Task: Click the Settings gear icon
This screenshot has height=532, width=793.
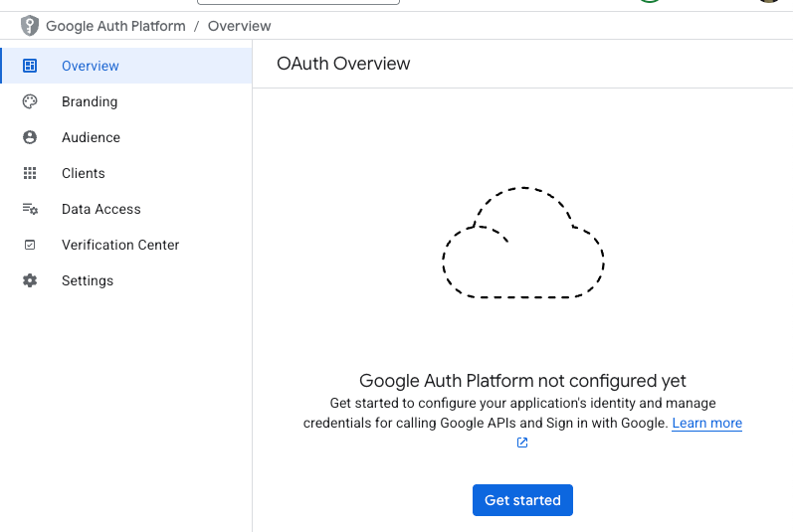Action: point(30,280)
